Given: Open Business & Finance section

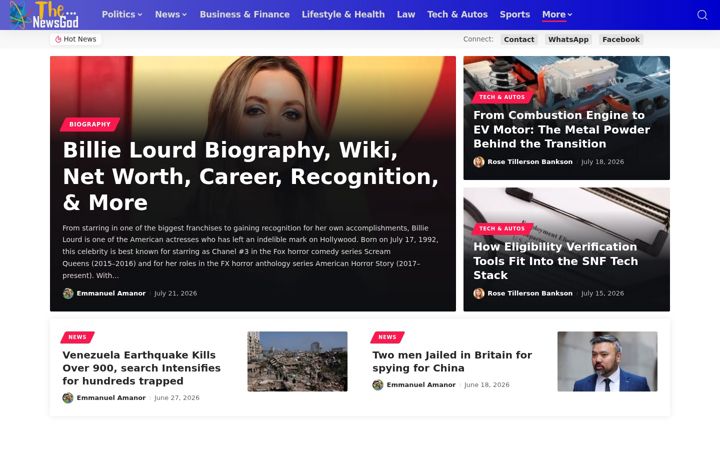Looking at the screenshot, I should (245, 15).
